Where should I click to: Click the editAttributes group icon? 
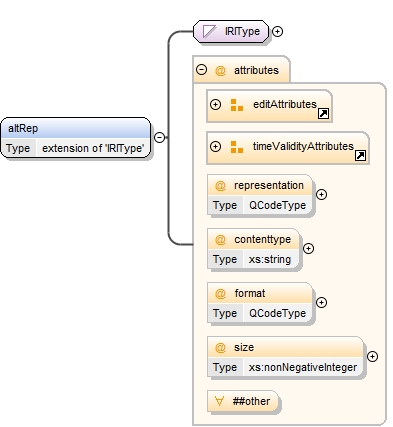(237, 105)
